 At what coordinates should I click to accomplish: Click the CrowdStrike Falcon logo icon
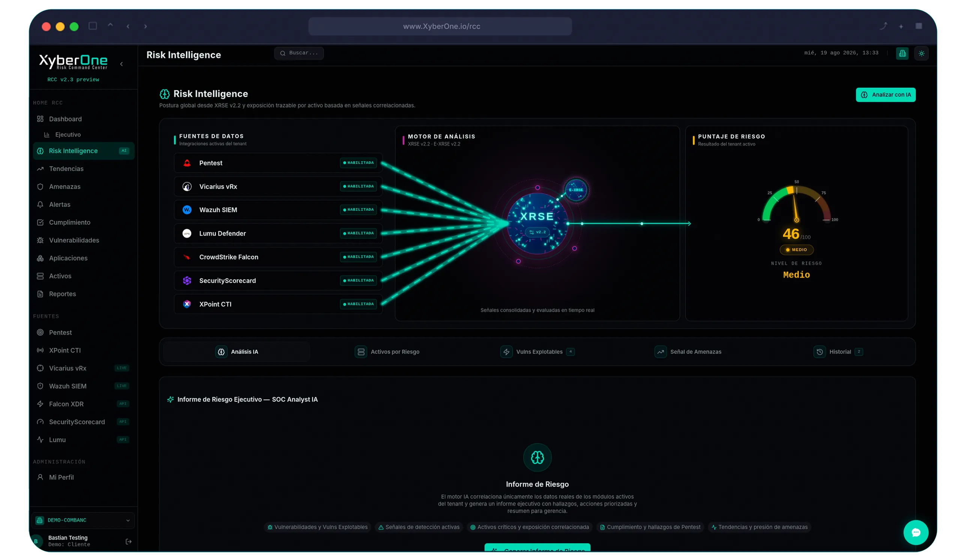(x=187, y=257)
